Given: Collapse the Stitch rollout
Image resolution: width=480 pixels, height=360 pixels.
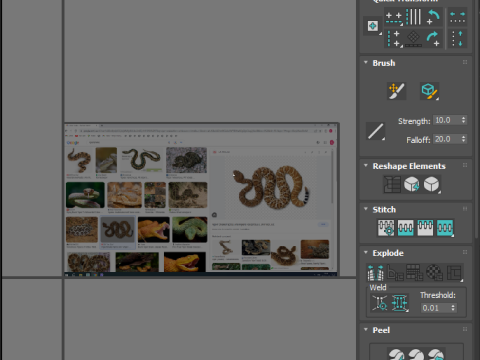Looking at the screenshot, I should coord(366,209).
